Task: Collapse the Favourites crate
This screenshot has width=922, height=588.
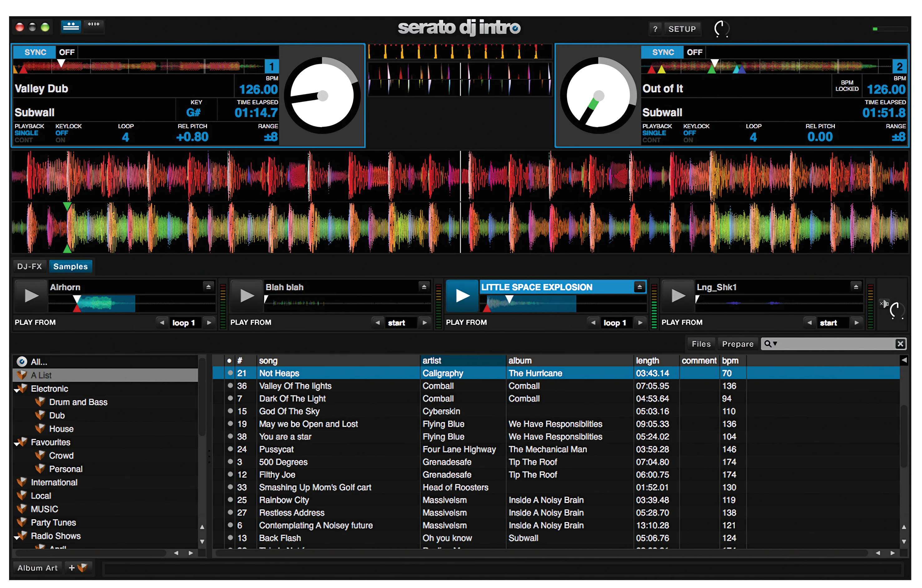Action: [x=17, y=444]
